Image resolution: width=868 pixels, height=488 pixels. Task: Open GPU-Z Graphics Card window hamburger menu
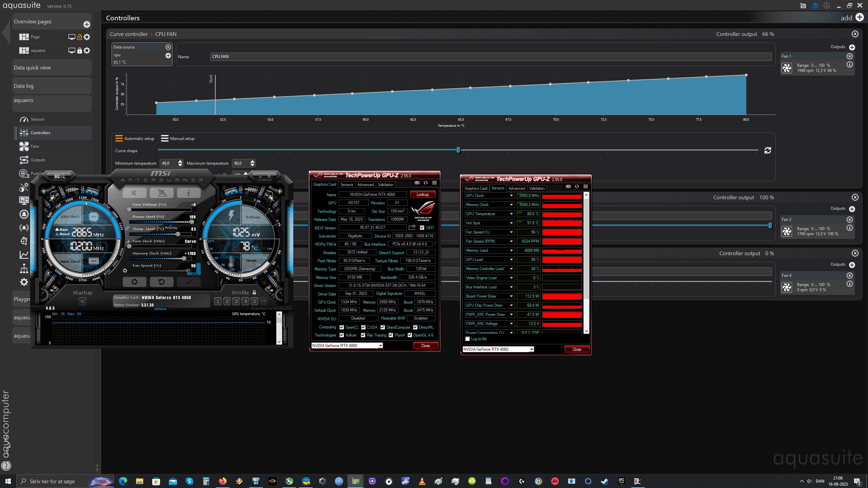(x=434, y=183)
